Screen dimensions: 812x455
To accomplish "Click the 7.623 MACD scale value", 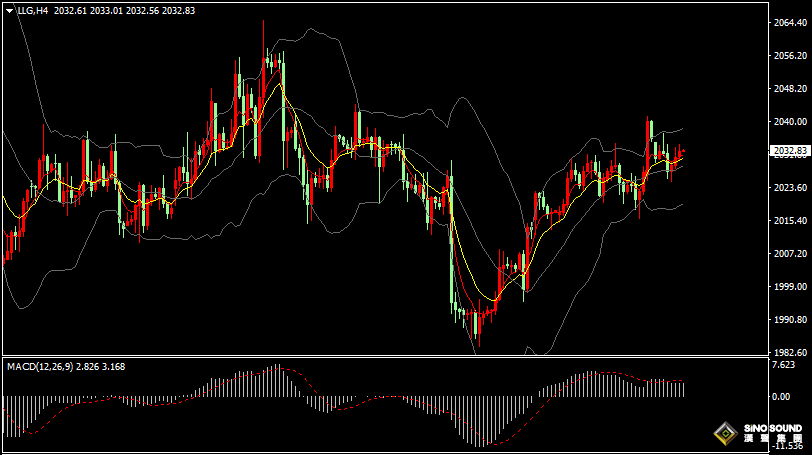I will coord(784,365).
